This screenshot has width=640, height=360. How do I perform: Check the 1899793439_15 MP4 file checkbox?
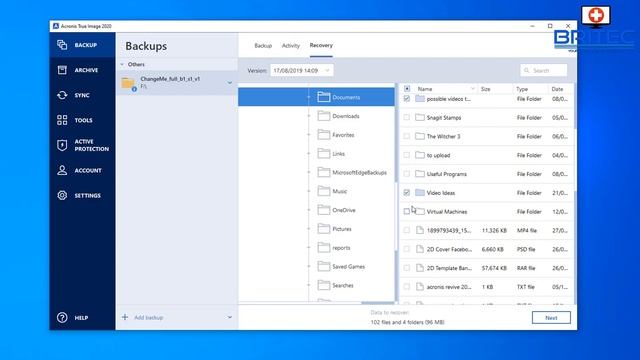407,230
